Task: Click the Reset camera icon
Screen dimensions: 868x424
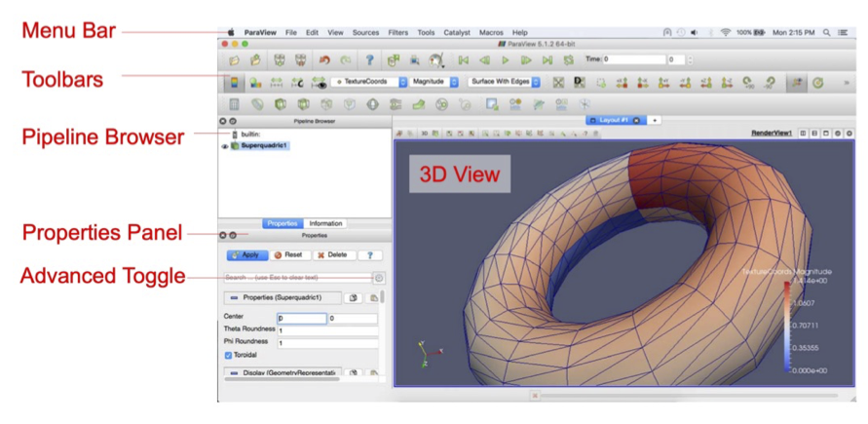Action: 558,83
